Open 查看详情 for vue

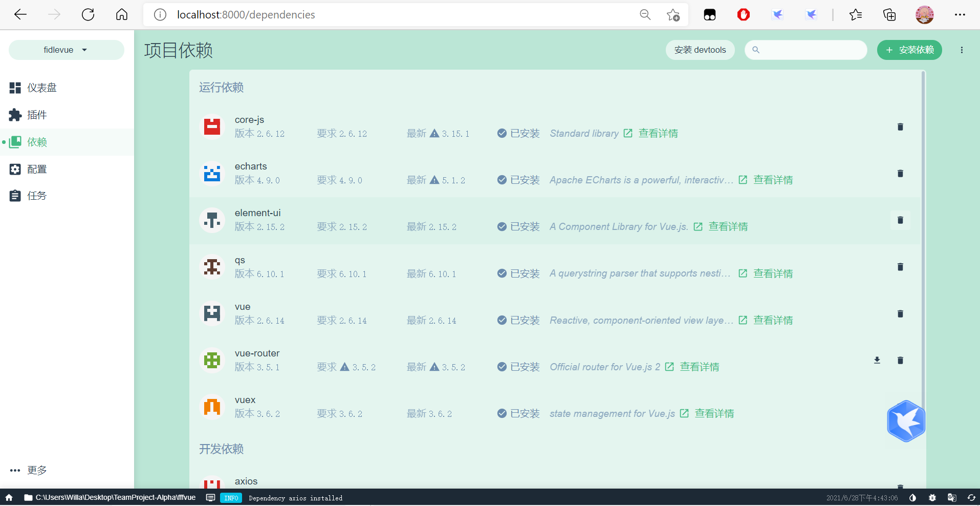[773, 320]
